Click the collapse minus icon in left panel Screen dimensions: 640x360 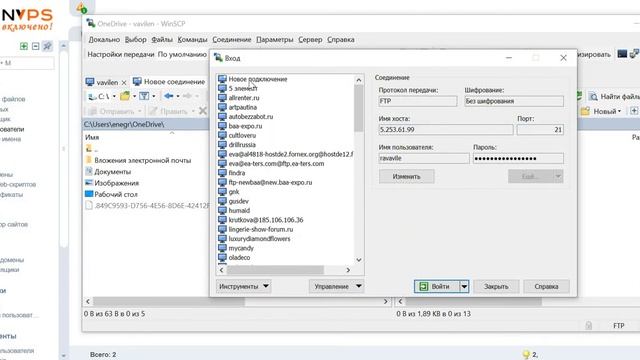pyautogui.click(x=36, y=46)
